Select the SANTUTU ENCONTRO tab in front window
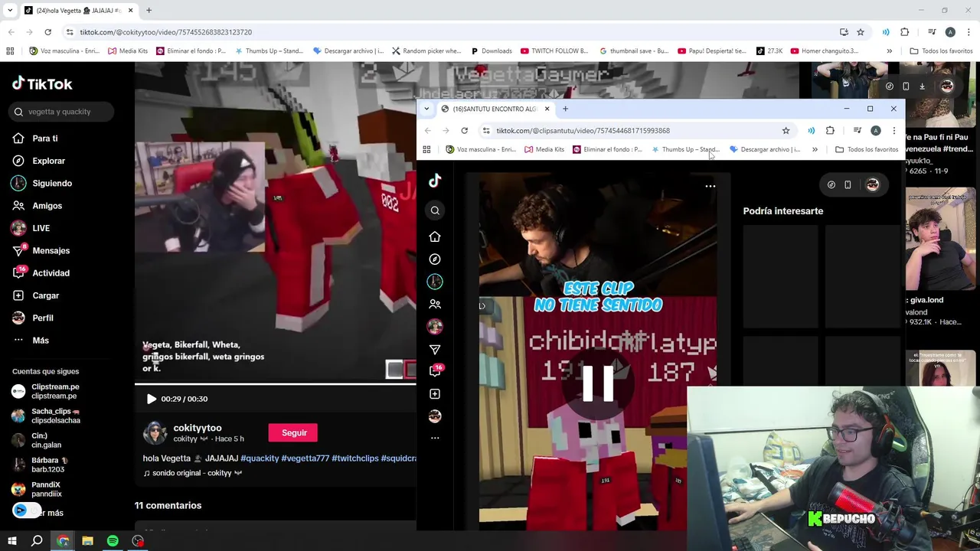Image resolution: width=980 pixels, height=551 pixels. tap(495, 109)
